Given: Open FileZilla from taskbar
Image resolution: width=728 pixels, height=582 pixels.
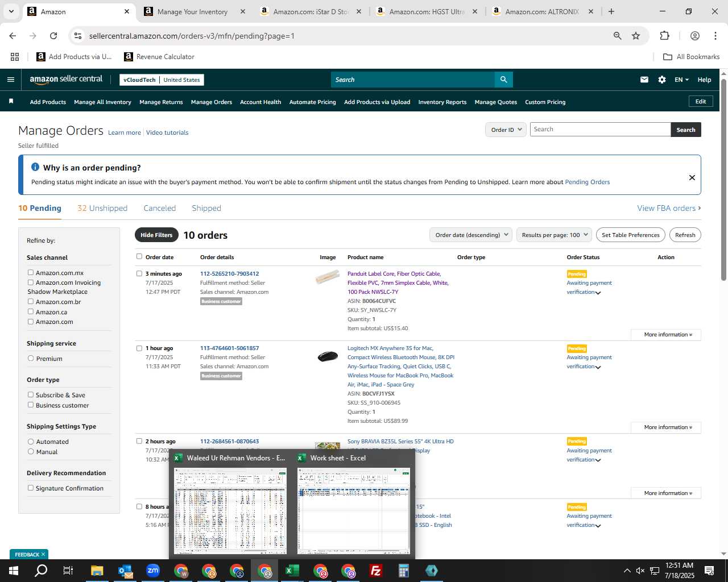Looking at the screenshot, I should pos(376,571).
